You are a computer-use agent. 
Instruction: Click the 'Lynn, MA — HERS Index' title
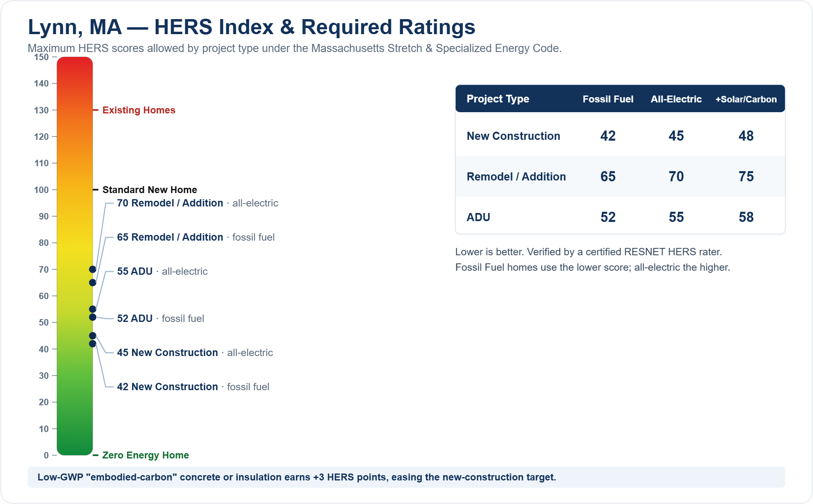[251, 27]
